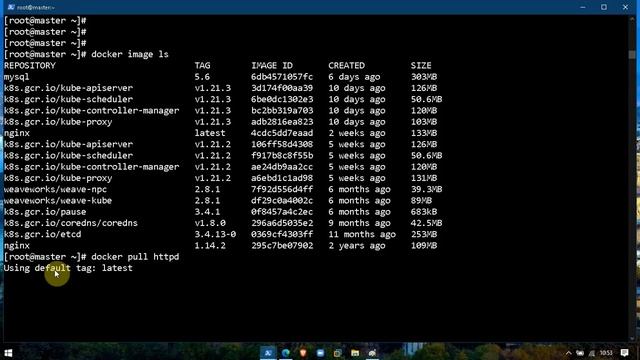Click the v1.8.0 tag

tap(210, 223)
